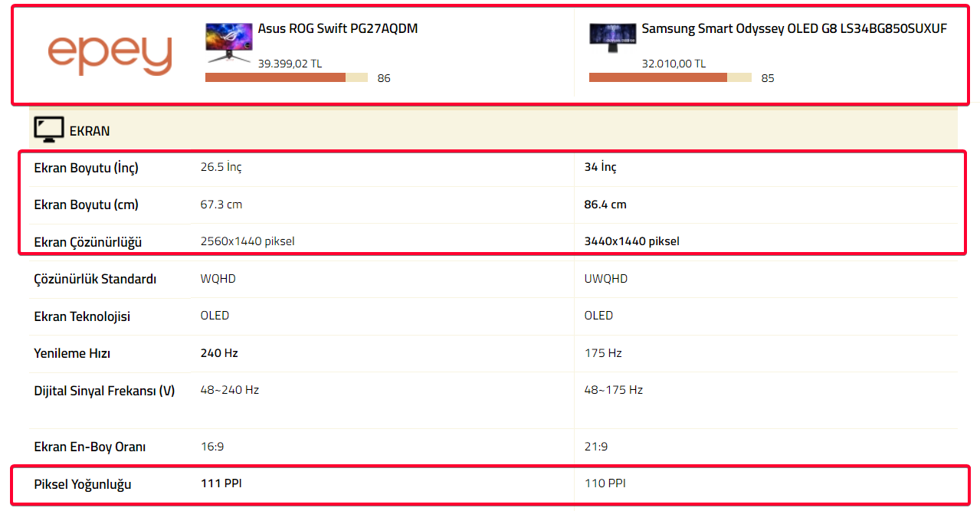Open Samsung Odyssey OLED G8 thumbnail image
The width and height of the screenshot is (980, 511).
click(613, 38)
